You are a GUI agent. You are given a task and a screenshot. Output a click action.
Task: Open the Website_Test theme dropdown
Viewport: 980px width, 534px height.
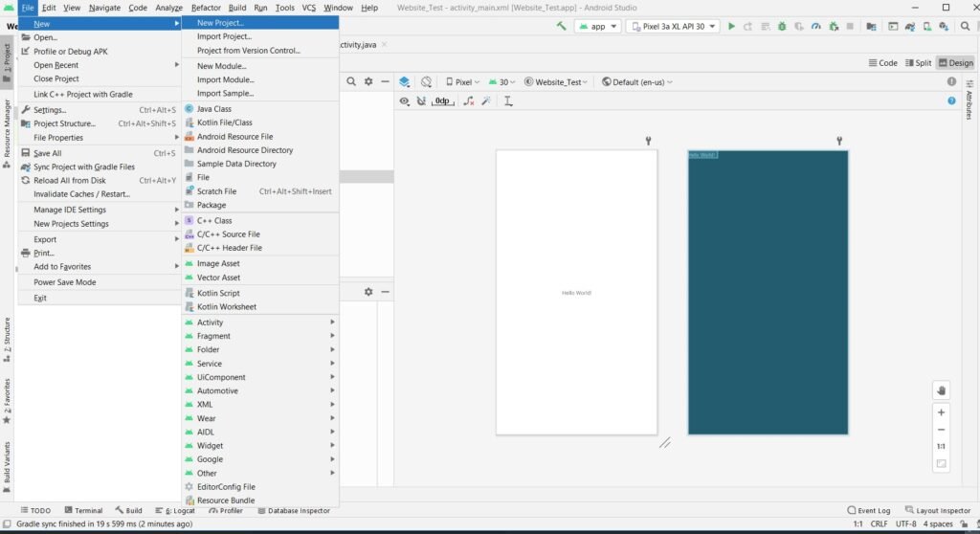[x=556, y=82]
